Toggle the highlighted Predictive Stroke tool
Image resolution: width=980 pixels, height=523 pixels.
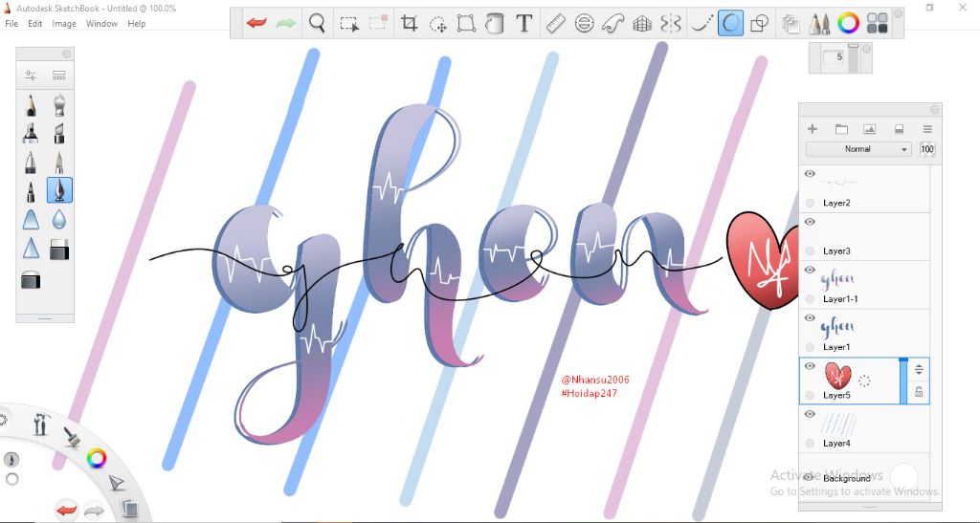tap(730, 24)
